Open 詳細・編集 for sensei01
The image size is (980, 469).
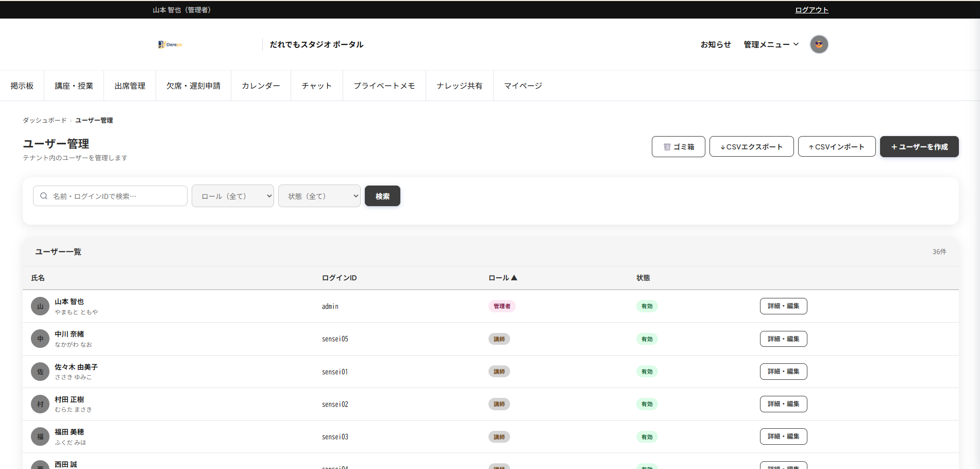(x=783, y=371)
